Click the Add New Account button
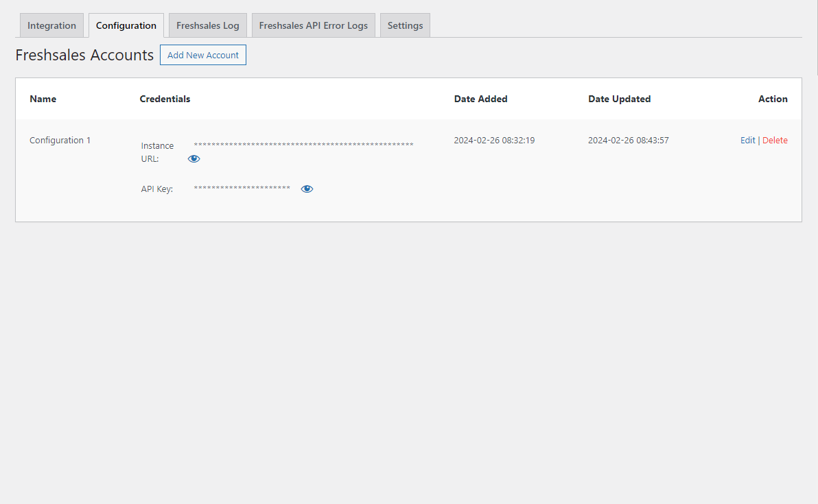 click(x=203, y=56)
